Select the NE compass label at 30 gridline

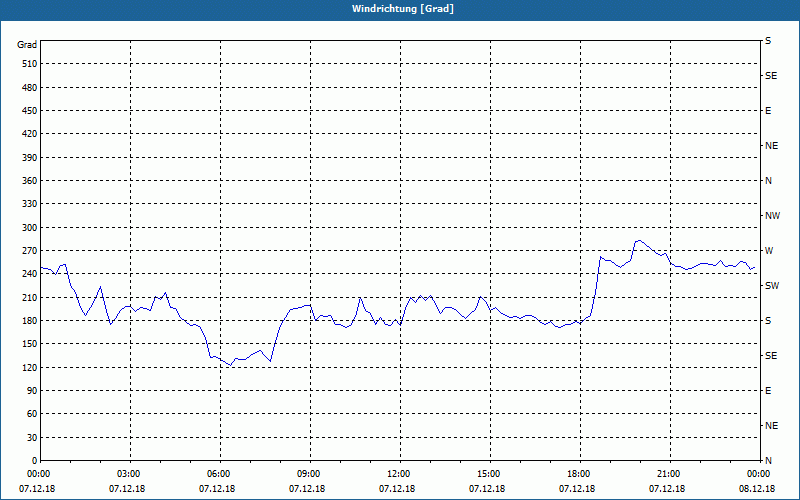pyautogui.click(x=771, y=426)
